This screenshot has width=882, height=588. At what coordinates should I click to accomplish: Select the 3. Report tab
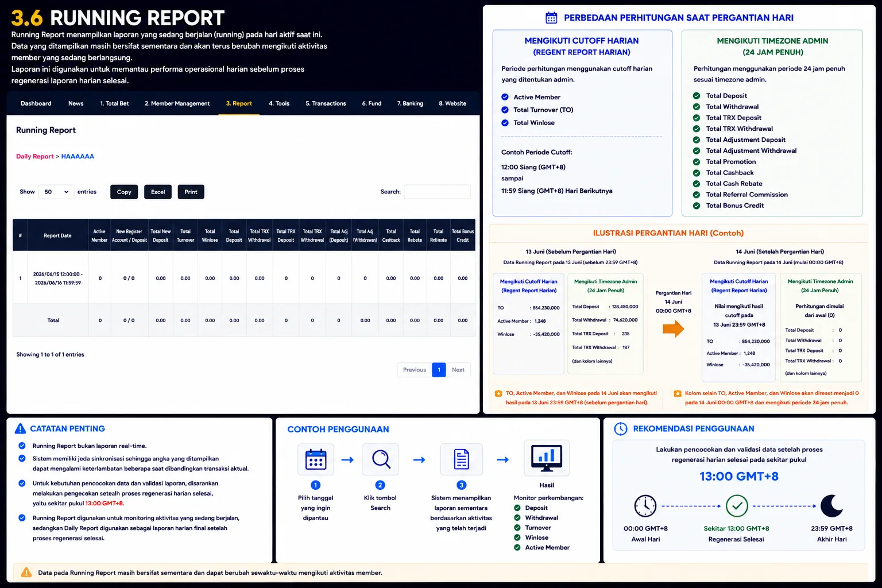pos(239,103)
